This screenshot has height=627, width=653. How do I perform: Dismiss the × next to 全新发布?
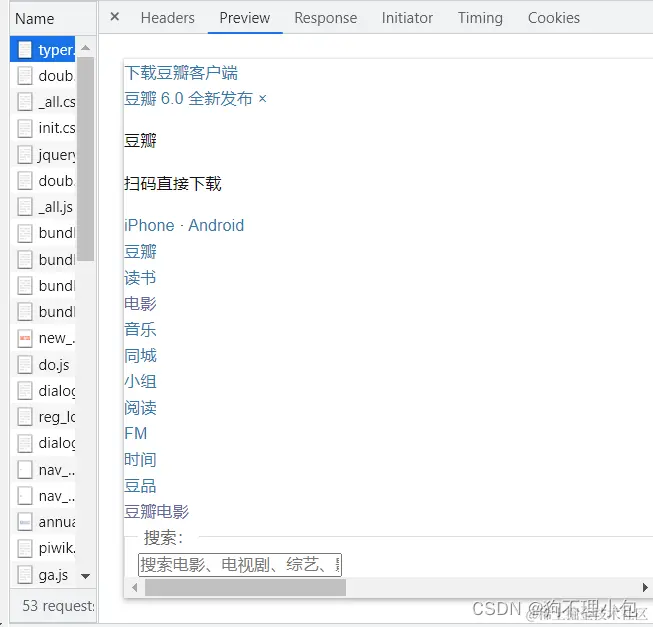point(262,99)
